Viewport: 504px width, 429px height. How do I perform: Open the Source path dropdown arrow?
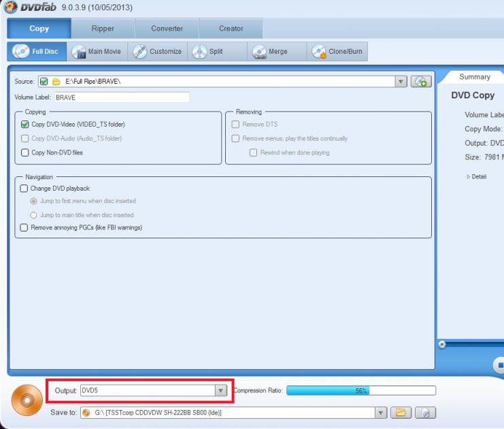coord(401,82)
